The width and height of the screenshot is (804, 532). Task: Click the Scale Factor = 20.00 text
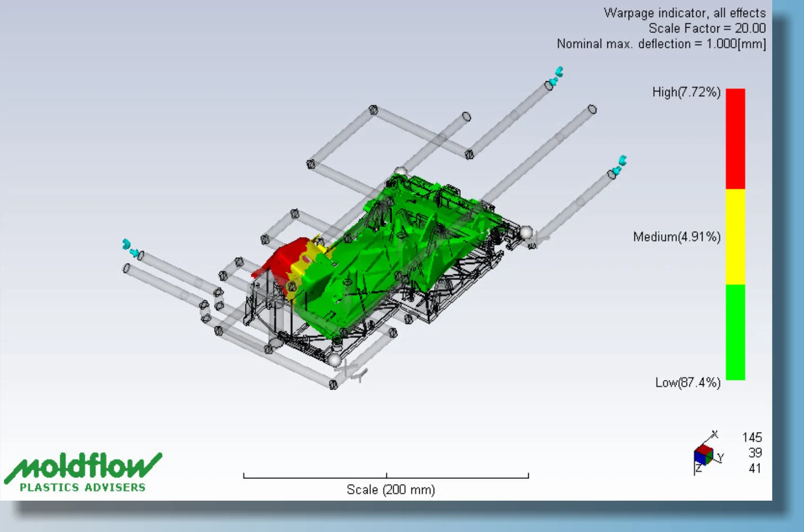[707, 29]
